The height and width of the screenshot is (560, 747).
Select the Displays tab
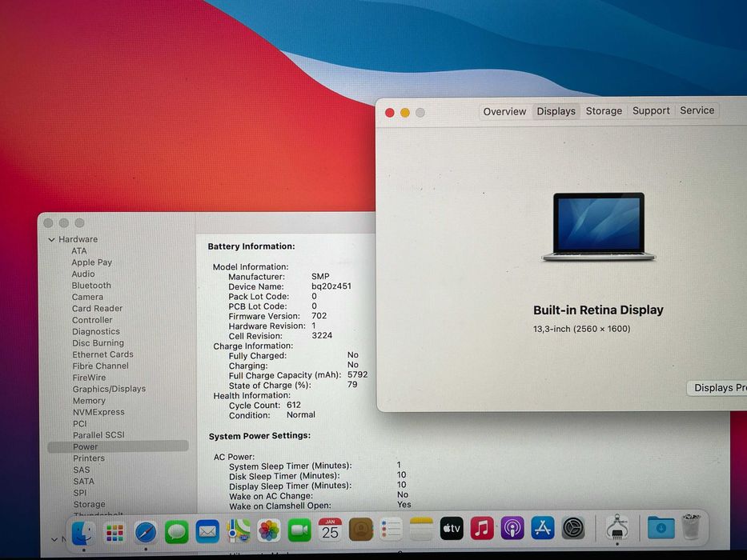(556, 111)
